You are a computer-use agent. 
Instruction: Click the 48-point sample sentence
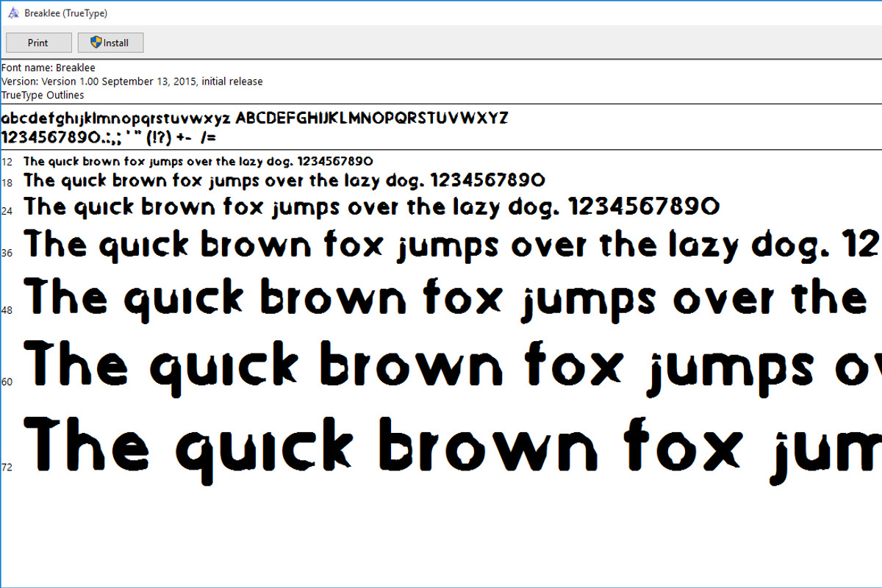pyautogui.click(x=445, y=299)
